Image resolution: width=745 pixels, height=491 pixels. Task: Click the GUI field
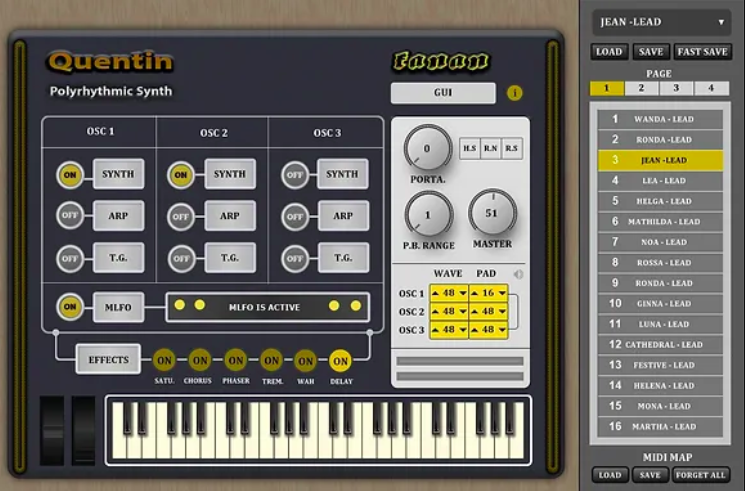click(x=443, y=93)
